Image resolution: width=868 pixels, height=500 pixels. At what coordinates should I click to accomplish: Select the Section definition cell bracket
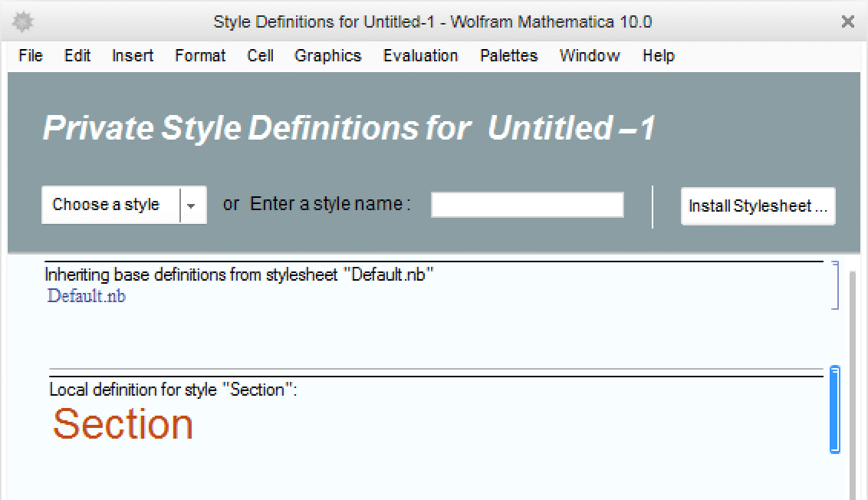(835, 410)
